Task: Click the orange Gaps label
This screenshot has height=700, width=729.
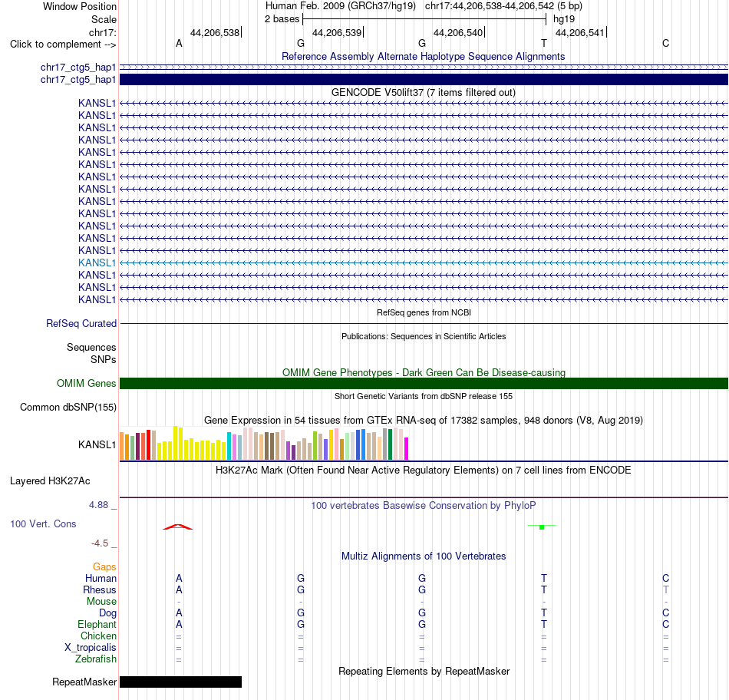Action: [104, 566]
